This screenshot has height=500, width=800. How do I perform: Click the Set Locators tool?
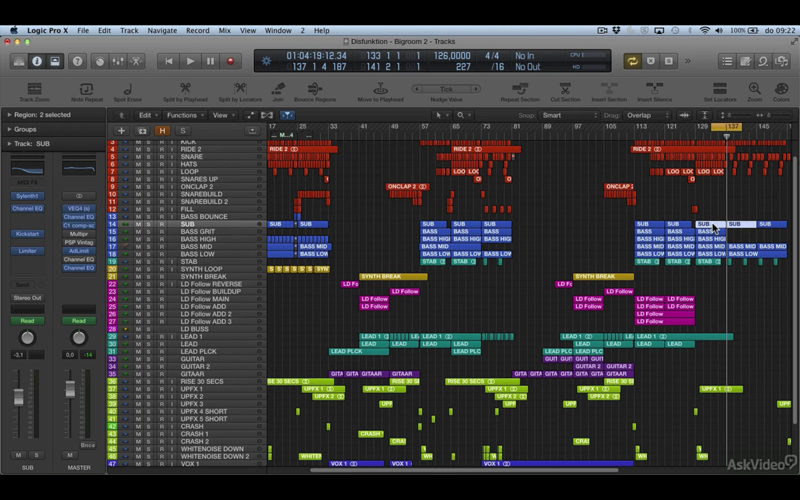tap(720, 92)
